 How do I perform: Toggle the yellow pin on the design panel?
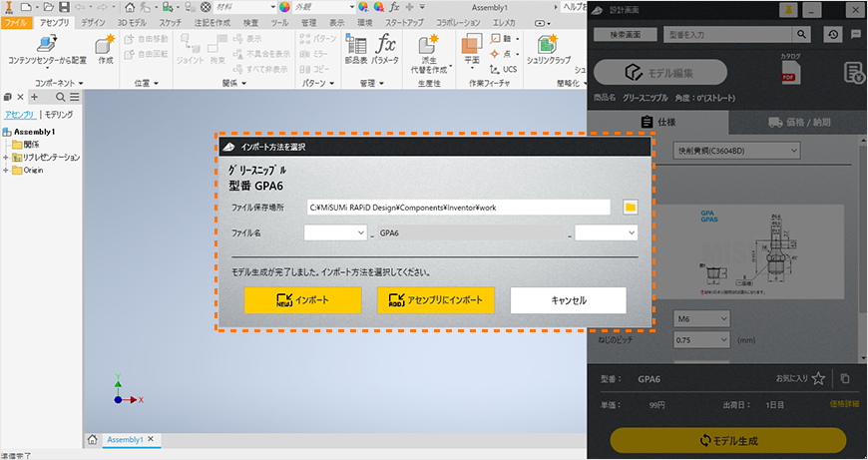(x=788, y=10)
